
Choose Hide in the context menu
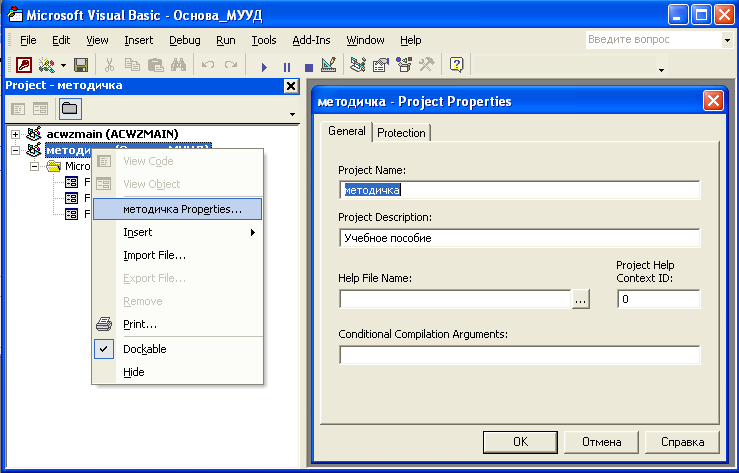(x=177, y=372)
